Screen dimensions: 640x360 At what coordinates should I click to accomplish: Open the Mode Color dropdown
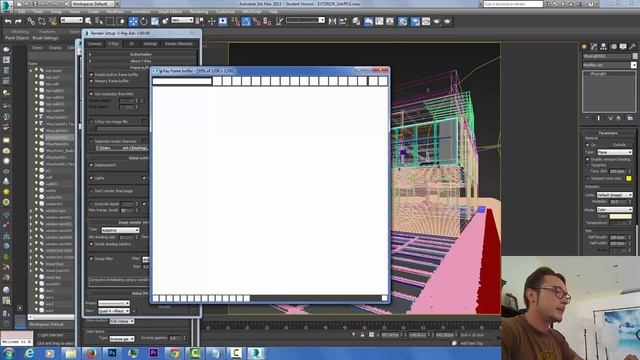click(x=615, y=209)
